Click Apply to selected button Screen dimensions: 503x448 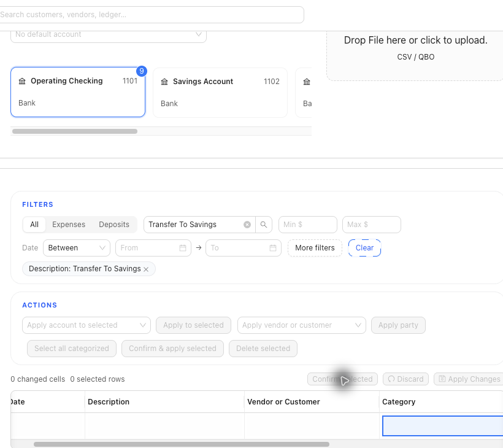[193, 325]
